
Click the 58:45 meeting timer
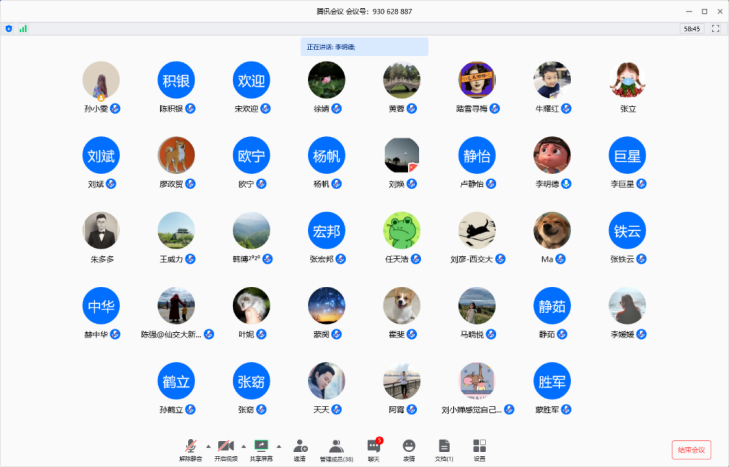[x=691, y=29]
